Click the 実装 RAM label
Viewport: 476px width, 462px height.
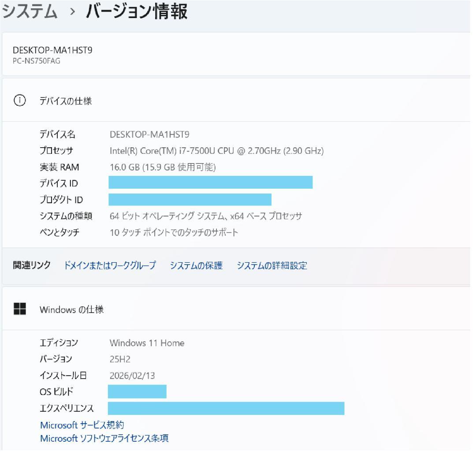point(59,167)
